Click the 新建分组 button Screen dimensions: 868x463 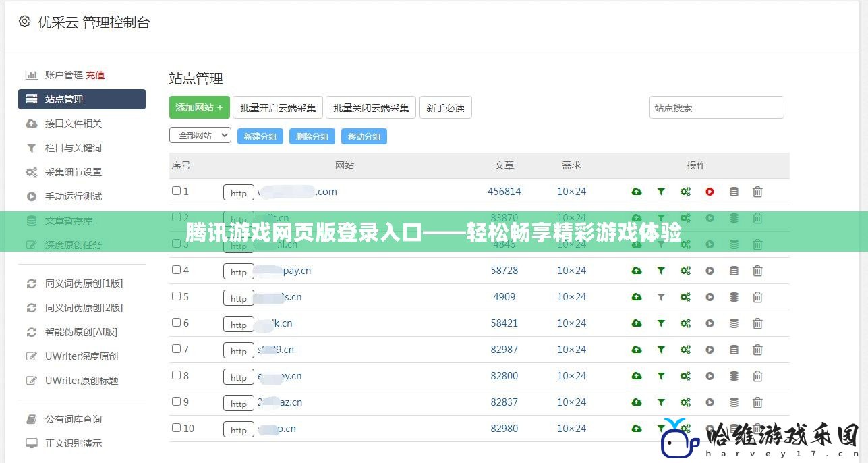click(x=260, y=136)
